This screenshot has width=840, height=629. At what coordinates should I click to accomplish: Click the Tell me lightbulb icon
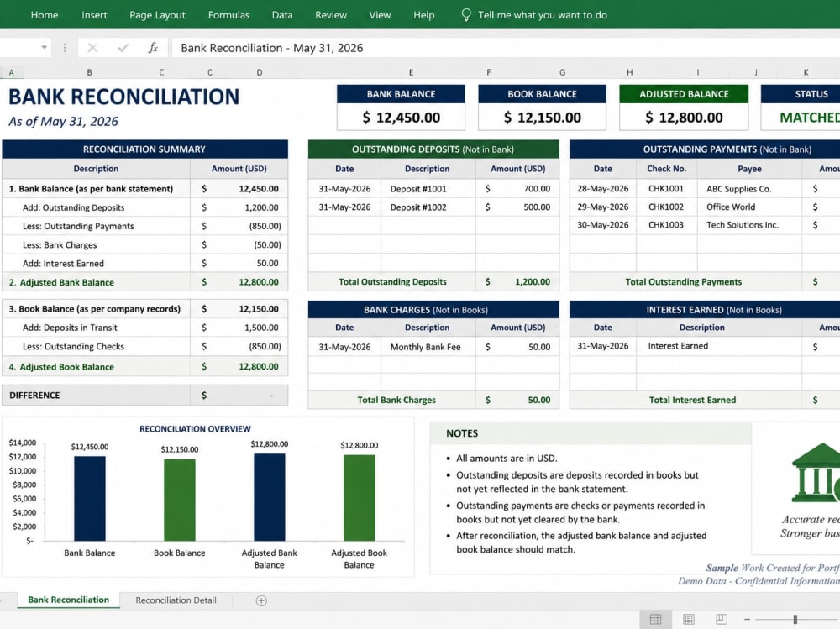466,15
